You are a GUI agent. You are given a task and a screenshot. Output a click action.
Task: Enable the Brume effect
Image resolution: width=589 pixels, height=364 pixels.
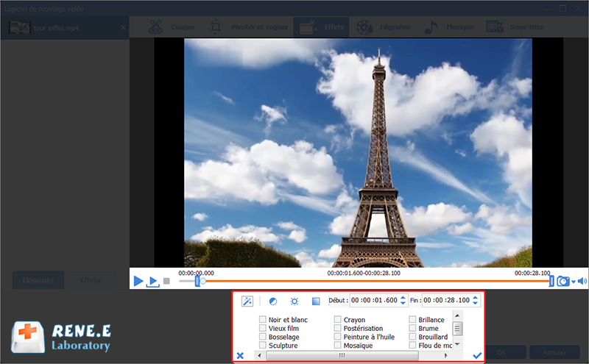(x=412, y=328)
